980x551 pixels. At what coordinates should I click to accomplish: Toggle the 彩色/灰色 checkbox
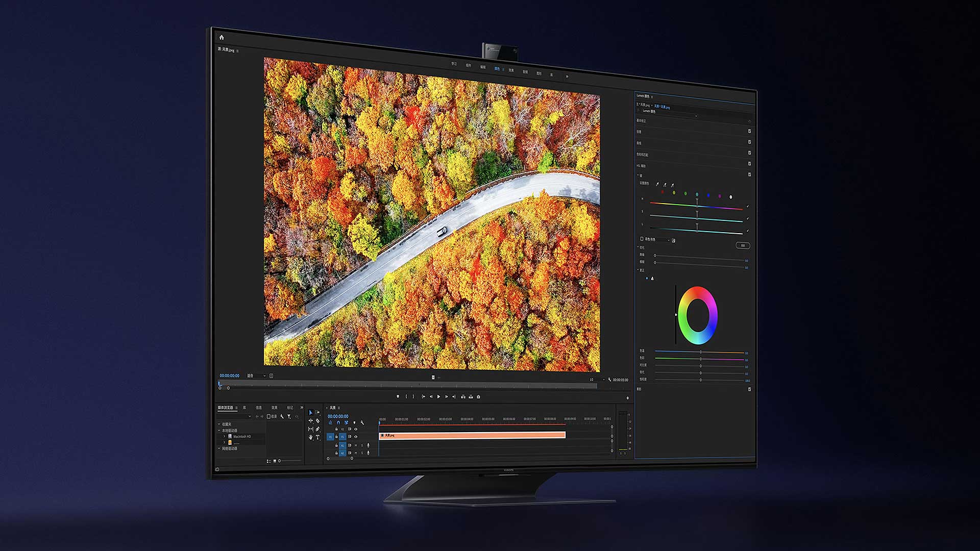pyautogui.click(x=642, y=238)
